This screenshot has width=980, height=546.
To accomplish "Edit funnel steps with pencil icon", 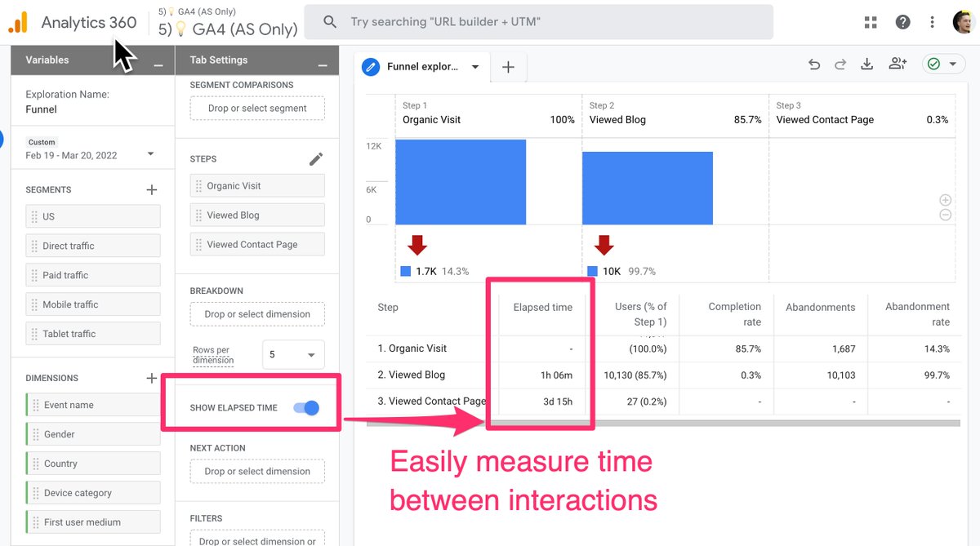I will click(x=316, y=159).
